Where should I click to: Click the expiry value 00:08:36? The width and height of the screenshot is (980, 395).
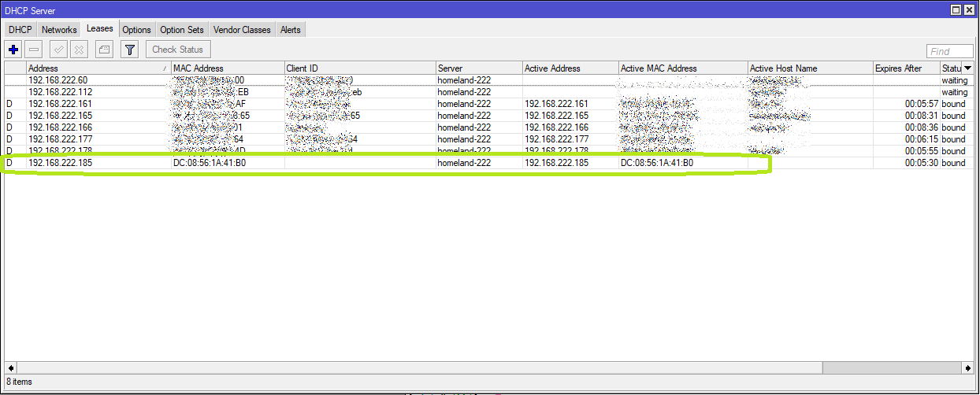(922, 127)
